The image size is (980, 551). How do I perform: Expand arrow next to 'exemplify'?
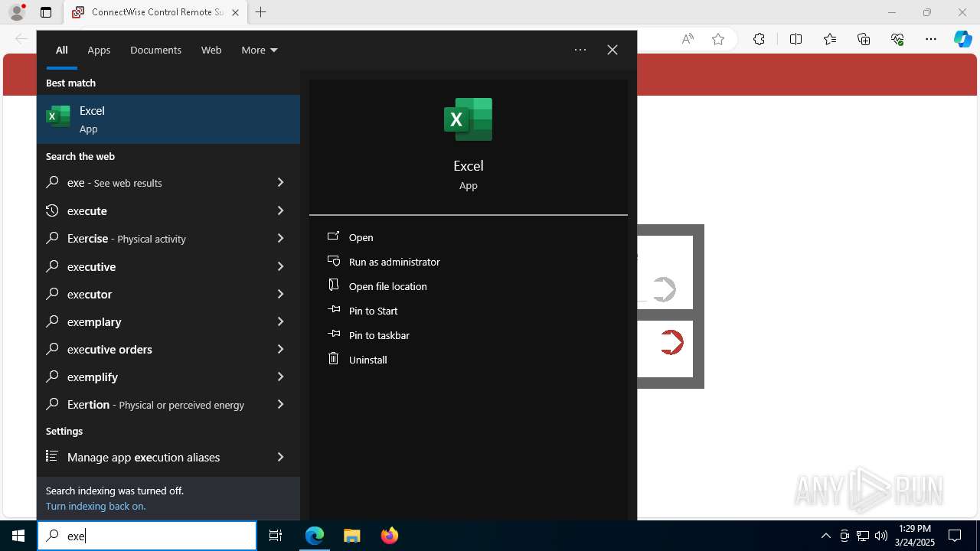coord(280,377)
